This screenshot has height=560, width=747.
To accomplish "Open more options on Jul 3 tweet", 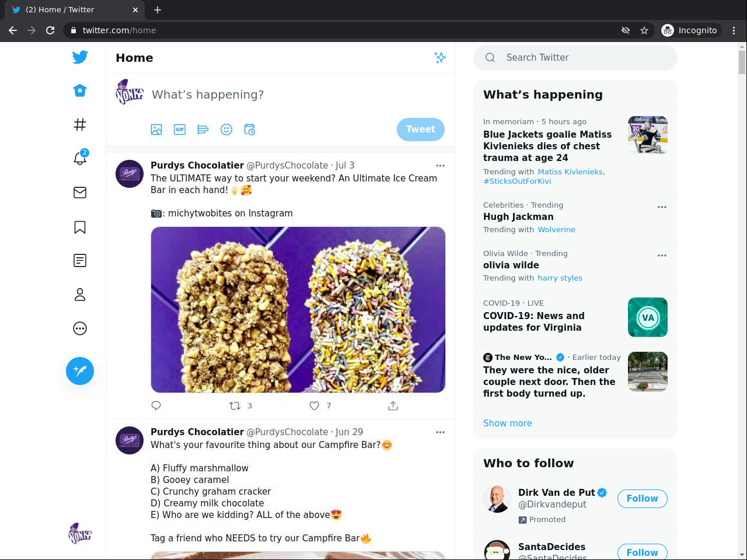I will coord(440,166).
